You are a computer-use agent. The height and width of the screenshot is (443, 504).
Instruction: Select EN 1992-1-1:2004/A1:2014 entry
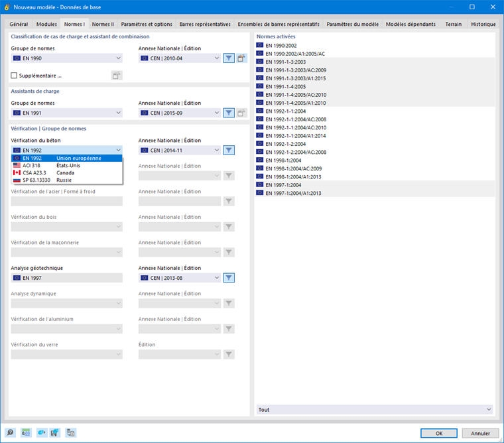tap(375, 136)
